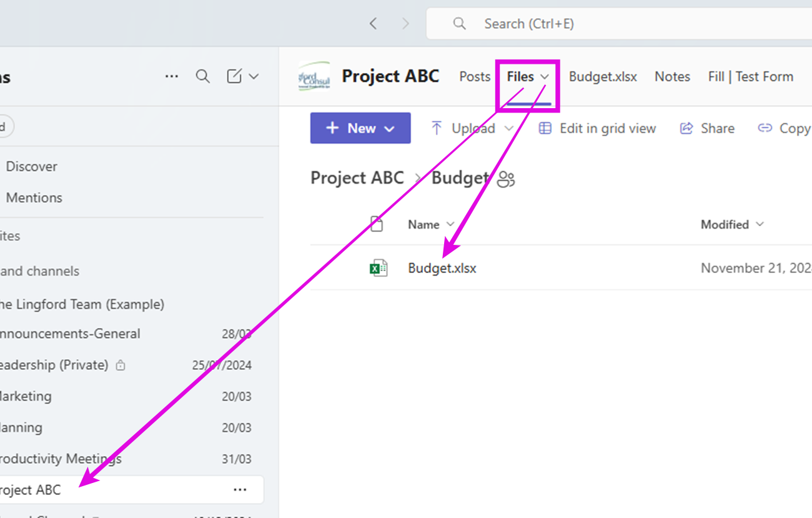Image resolution: width=812 pixels, height=518 pixels.
Task: Click the Copy link button
Action: tap(785, 128)
